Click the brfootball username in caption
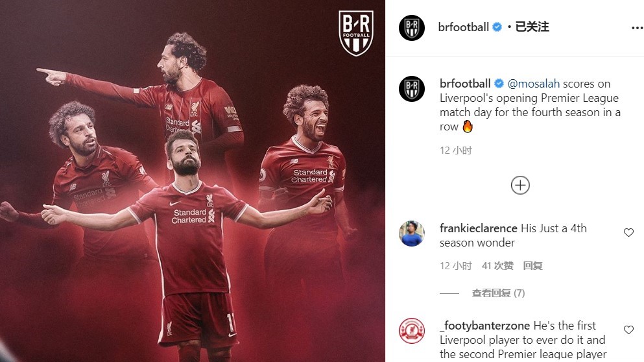 (465, 84)
